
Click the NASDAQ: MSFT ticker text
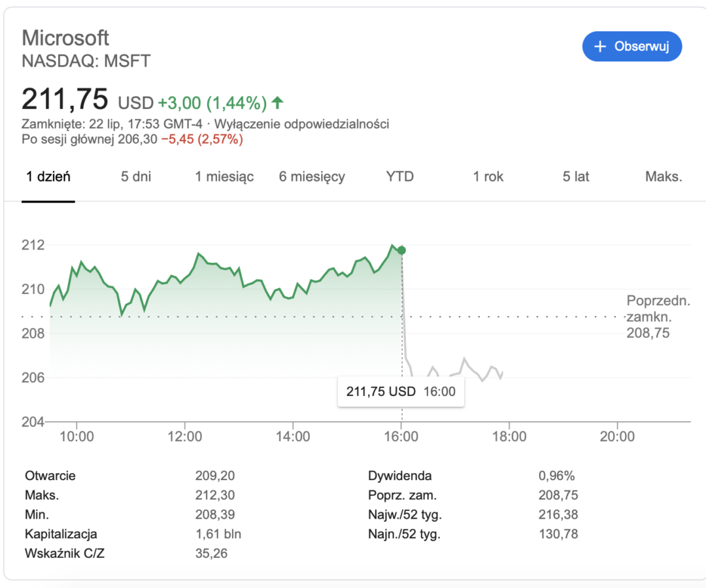click(x=86, y=61)
